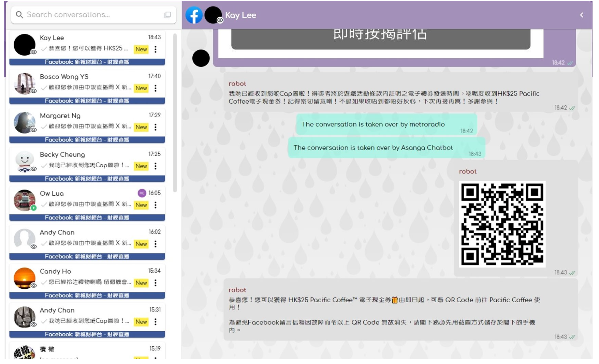Click Kay Lee avatar in chat header
The width and height of the screenshot is (599, 364).
tap(213, 15)
